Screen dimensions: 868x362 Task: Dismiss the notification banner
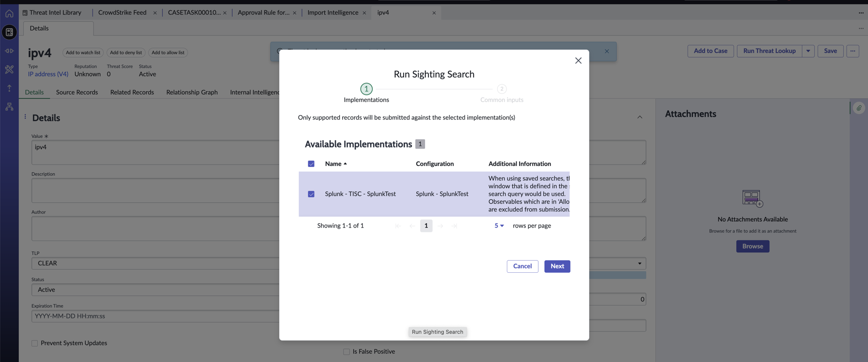click(x=607, y=51)
